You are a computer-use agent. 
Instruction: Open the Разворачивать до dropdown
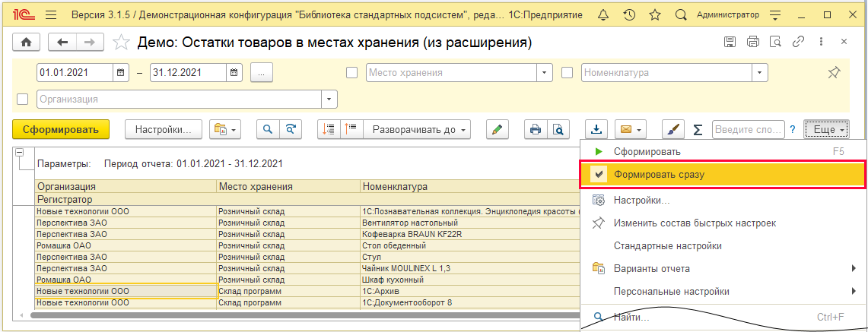coord(416,129)
